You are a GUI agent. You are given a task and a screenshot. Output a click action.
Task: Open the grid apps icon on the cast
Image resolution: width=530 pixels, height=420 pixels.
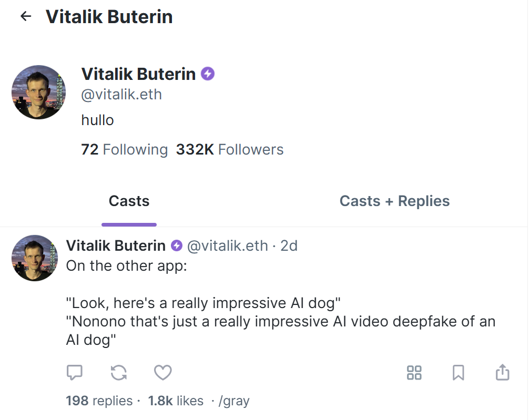click(x=414, y=373)
